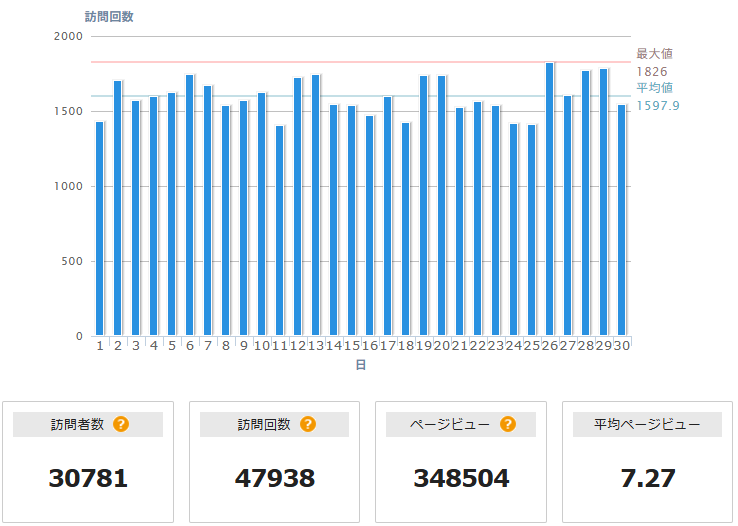Click the visit count 47938

pos(275,478)
